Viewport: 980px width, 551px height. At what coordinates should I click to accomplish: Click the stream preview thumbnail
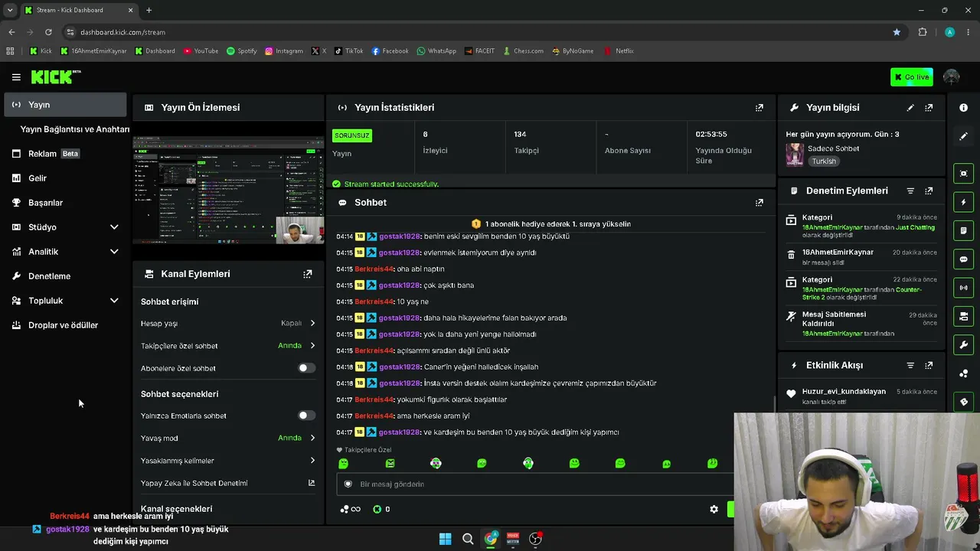228,191
